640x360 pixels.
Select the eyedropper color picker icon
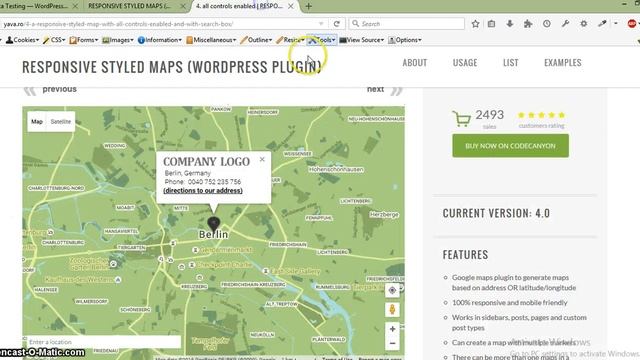[602, 24]
